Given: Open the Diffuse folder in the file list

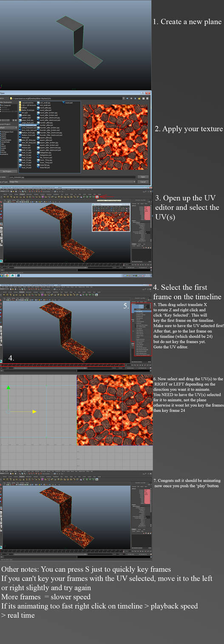Looking at the screenshot, I should [23, 108].
